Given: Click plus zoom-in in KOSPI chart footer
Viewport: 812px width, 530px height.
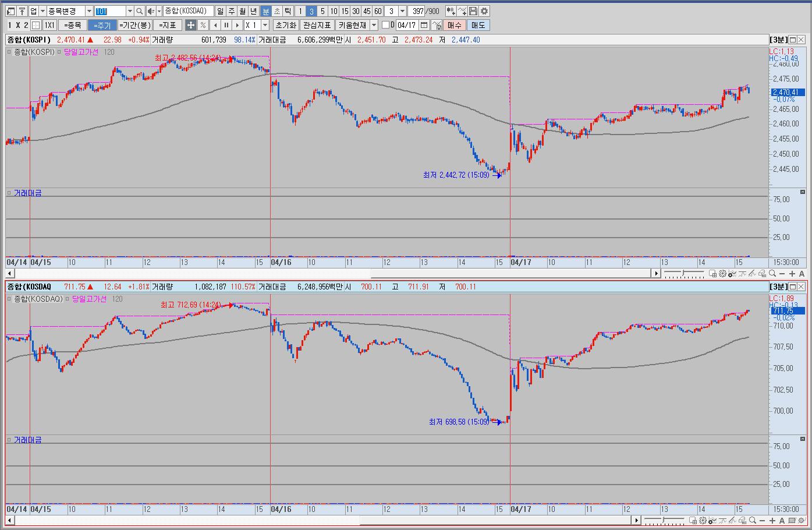Looking at the screenshot, I should coord(792,274).
